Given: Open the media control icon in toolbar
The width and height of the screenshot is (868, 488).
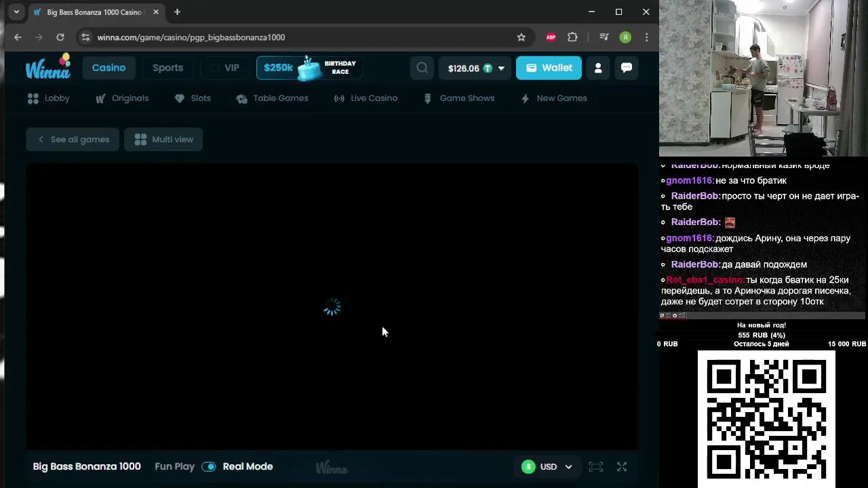Looking at the screenshot, I should pyautogui.click(x=604, y=37).
